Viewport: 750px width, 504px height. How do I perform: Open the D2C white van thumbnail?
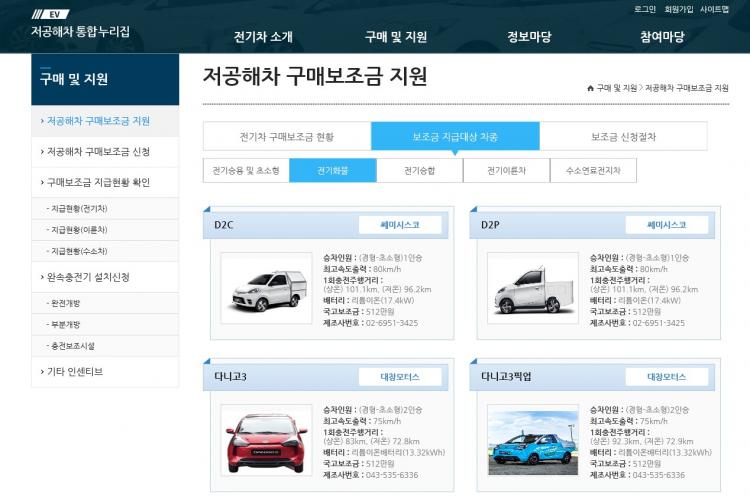tap(266, 288)
